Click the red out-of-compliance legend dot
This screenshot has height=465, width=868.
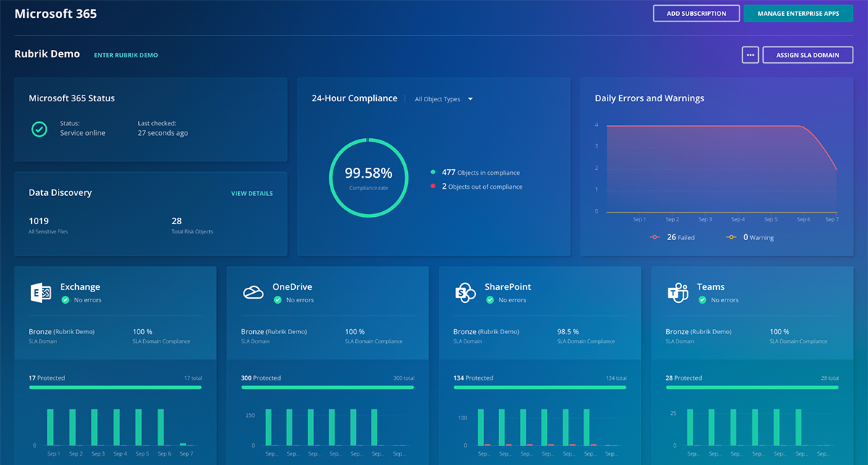[433, 187]
